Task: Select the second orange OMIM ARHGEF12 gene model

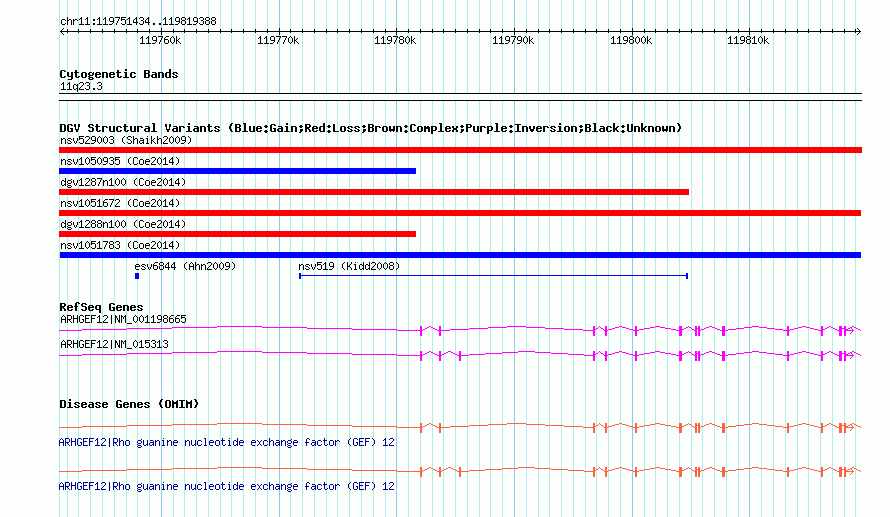Action: (x=460, y=470)
